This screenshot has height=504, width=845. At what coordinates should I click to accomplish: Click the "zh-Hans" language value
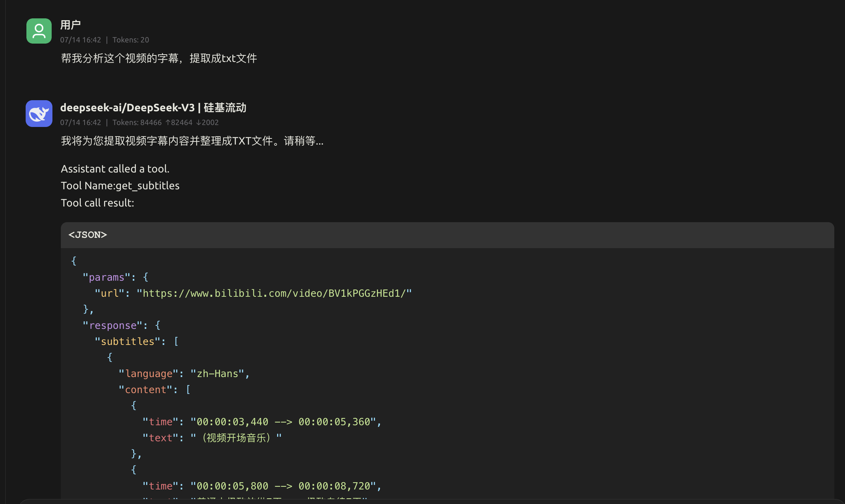click(217, 374)
